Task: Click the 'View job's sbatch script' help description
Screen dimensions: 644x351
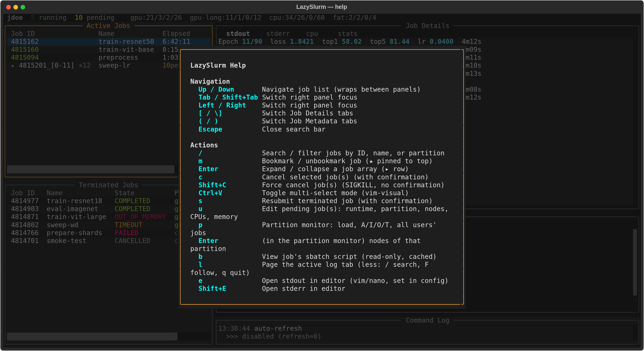Action: (349, 257)
